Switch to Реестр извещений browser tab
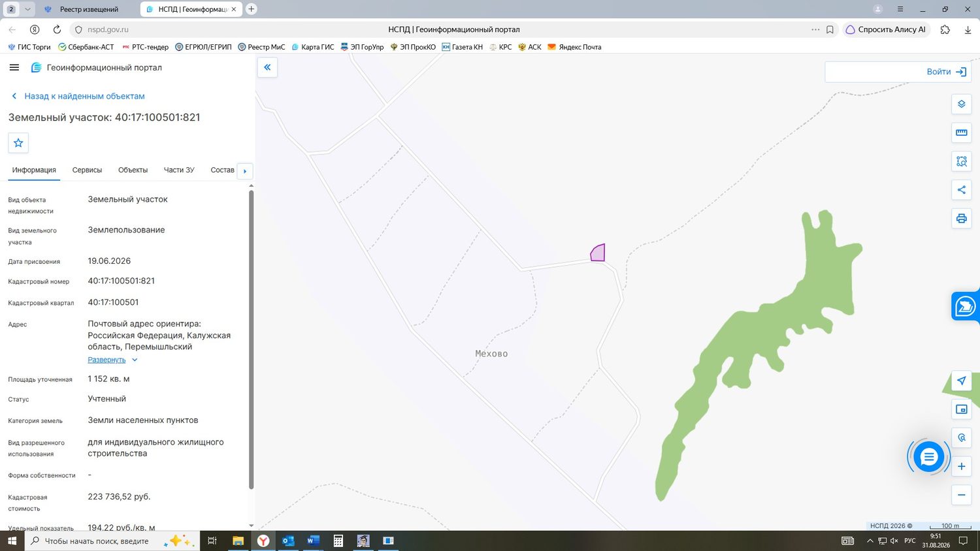This screenshot has height=551, width=980. coord(89,9)
